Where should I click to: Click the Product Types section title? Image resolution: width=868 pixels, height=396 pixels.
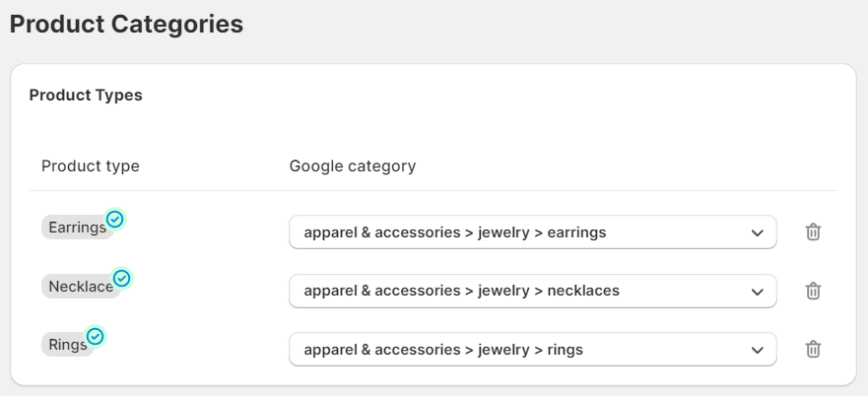point(86,96)
